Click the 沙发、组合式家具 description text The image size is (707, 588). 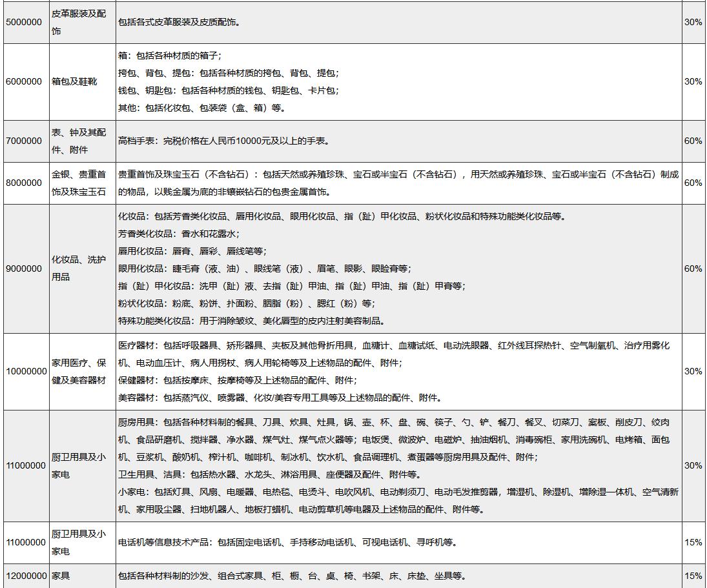coord(292,576)
